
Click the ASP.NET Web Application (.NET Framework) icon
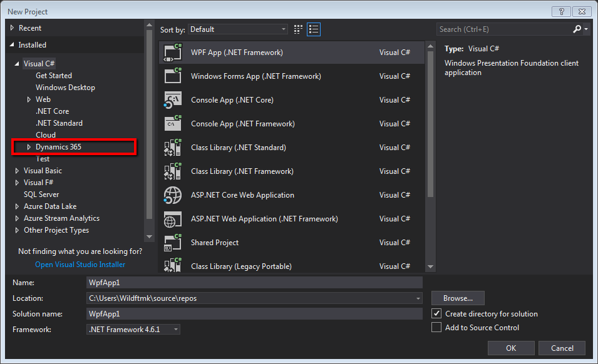[x=173, y=219]
